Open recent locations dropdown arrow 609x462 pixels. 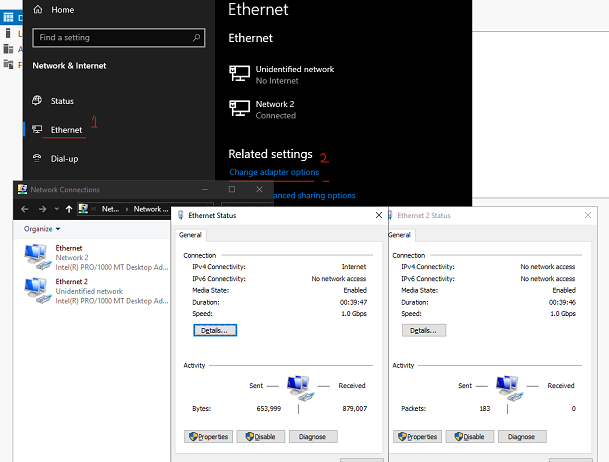click(x=57, y=209)
